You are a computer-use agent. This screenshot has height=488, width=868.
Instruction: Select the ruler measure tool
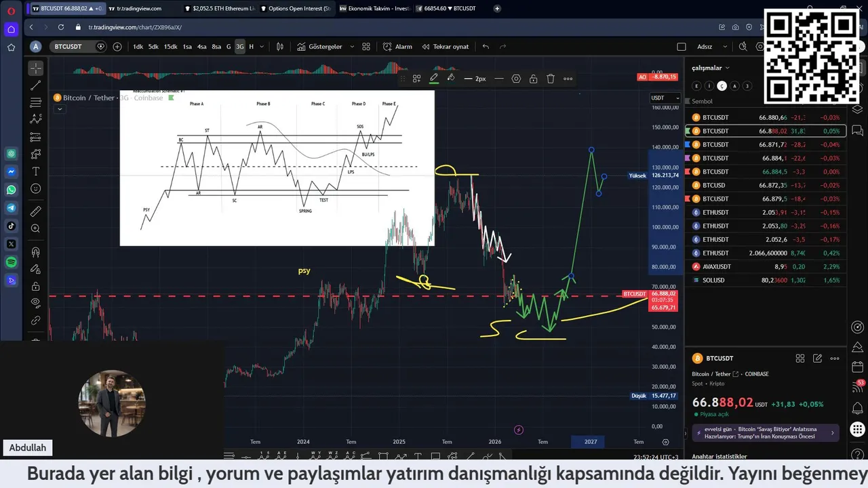pyautogui.click(x=36, y=211)
